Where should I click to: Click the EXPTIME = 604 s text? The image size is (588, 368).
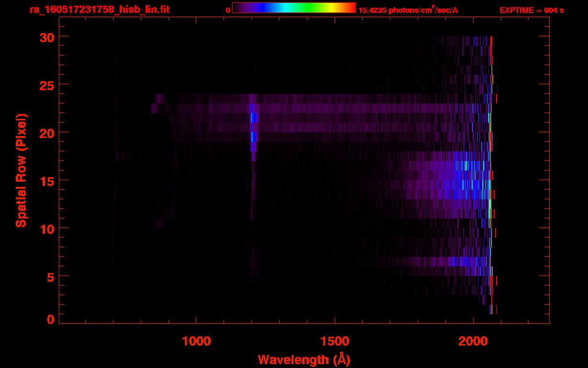532,10
